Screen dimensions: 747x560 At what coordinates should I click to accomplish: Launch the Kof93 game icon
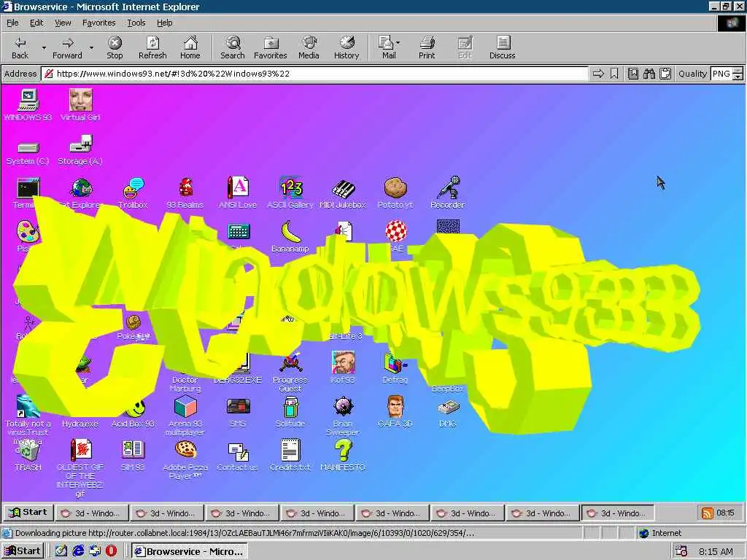(x=343, y=367)
